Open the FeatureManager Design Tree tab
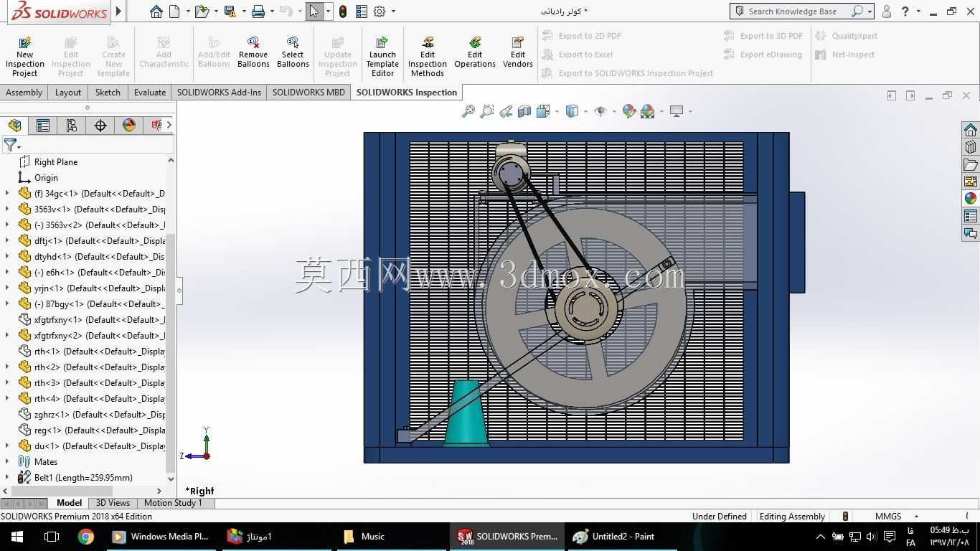The image size is (980, 551). tap(14, 126)
